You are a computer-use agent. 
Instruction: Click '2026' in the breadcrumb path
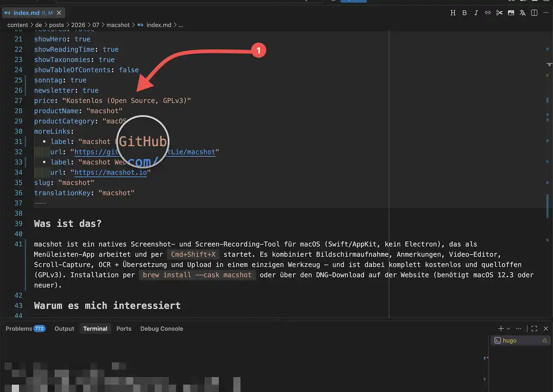[78, 25]
